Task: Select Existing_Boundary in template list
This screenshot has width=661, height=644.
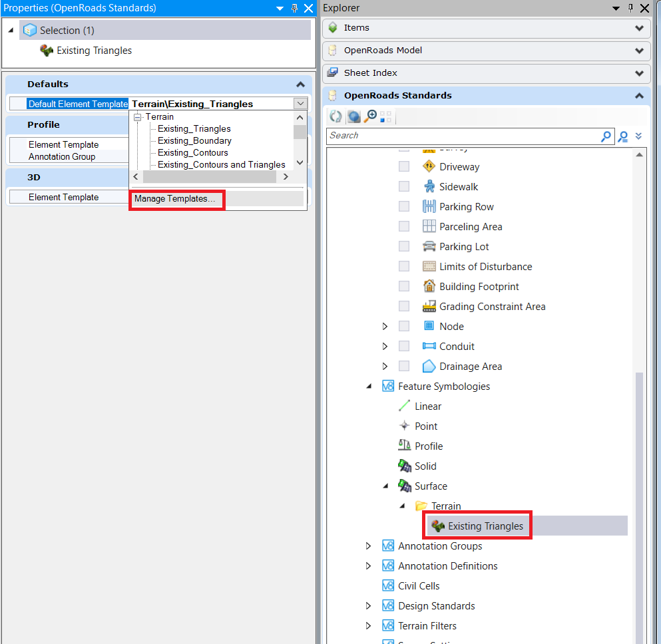Action: click(194, 140)
